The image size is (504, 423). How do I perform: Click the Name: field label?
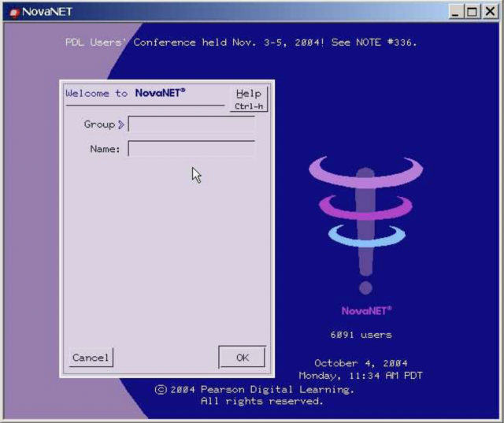pyautogui.click(x=105, y=149)
